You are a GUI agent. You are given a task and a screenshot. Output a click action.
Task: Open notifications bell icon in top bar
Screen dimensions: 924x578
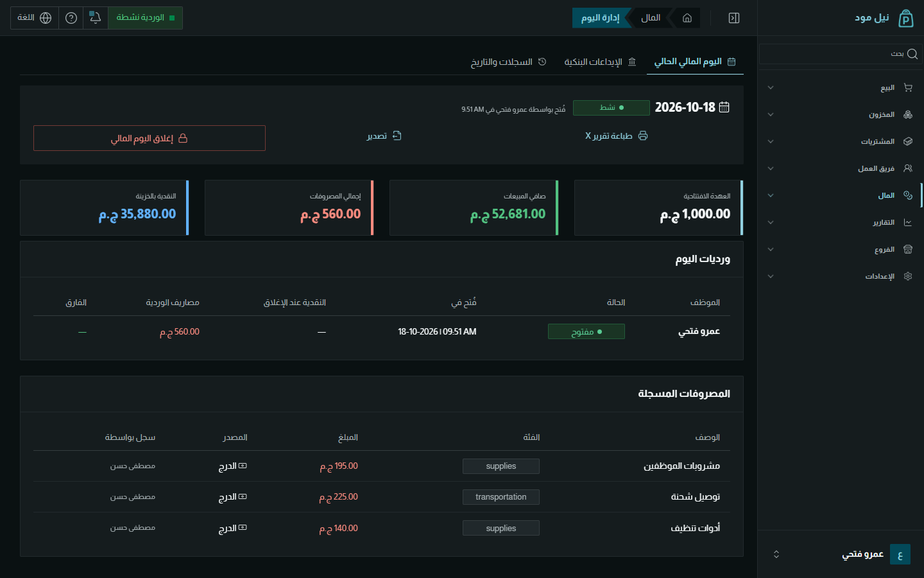[x=95, y=18]
